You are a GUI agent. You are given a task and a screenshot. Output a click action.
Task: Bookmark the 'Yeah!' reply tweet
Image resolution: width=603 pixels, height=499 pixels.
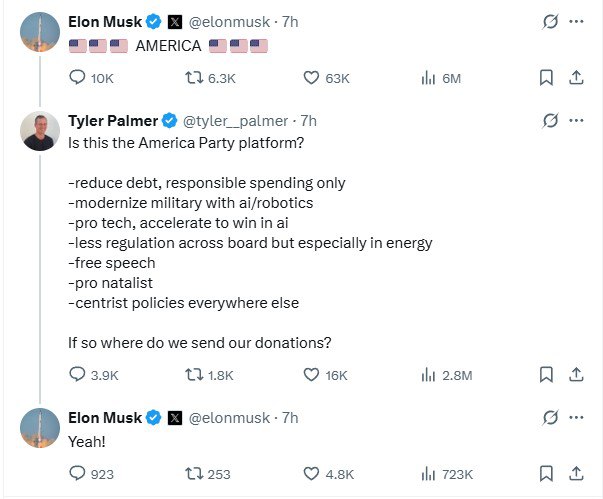click(546, 474)
